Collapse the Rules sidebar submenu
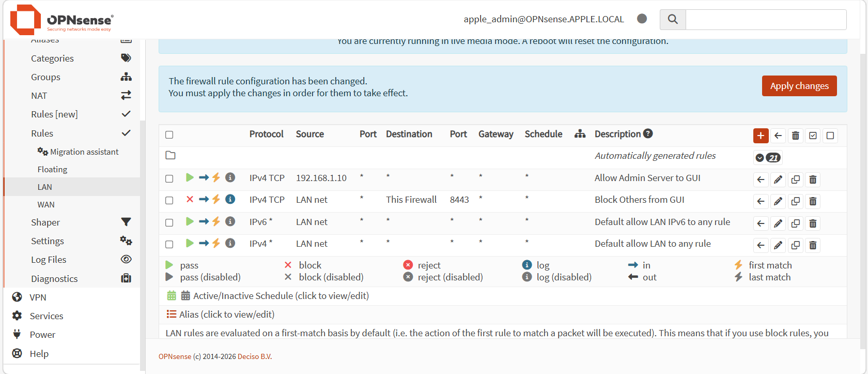868x374 pixels. (72, 133)
